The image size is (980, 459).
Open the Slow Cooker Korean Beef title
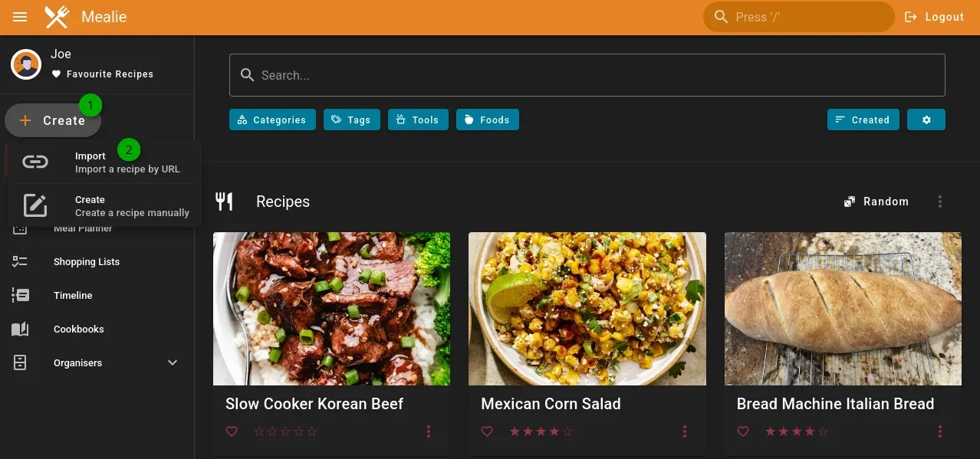(314, 404)
